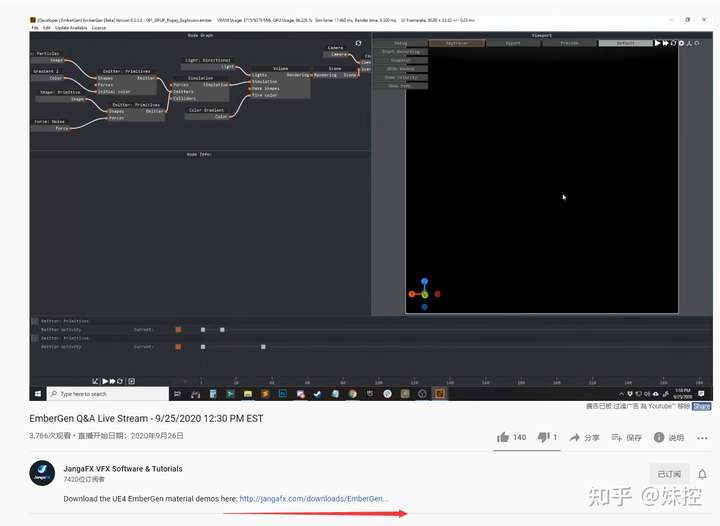Open the License menu
This screenshot has height=526, width=720.
(x=99, y=28)
